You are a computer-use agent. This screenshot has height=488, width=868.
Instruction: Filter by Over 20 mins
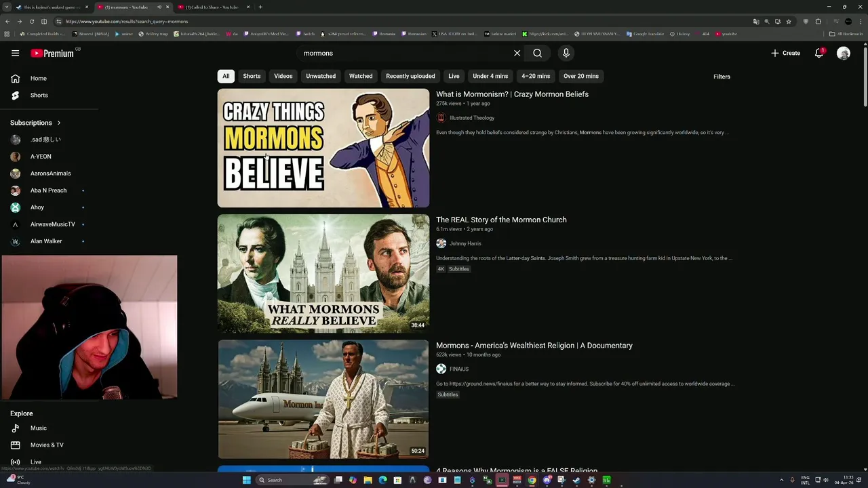click(581, 76)
